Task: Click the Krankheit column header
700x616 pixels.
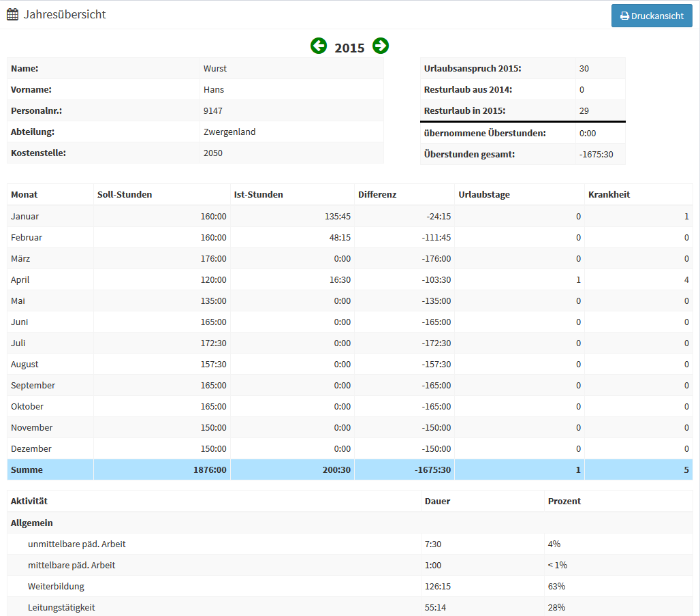Action: coord(609,194)
